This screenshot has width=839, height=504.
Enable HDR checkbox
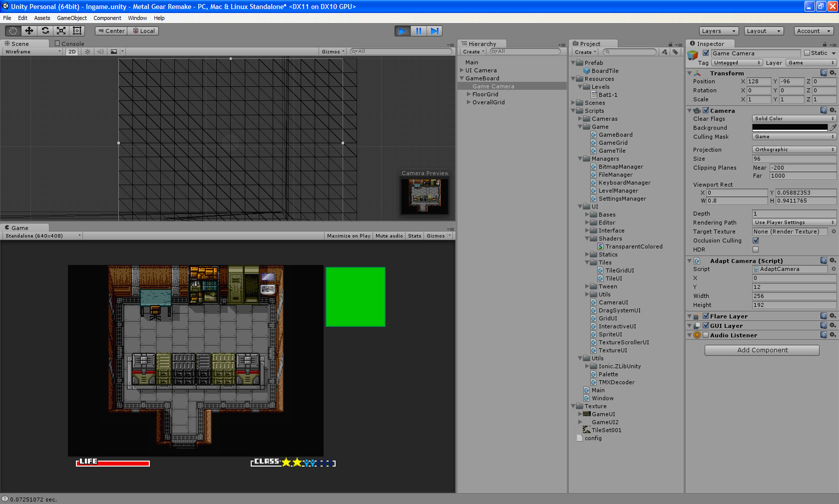click(756, 250)
